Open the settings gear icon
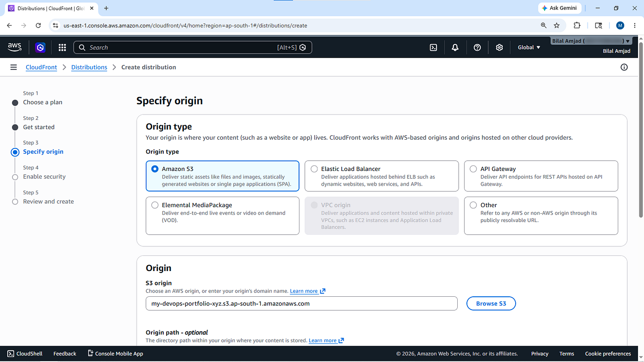This screenshot has width=644, height=362. [500, 47]
